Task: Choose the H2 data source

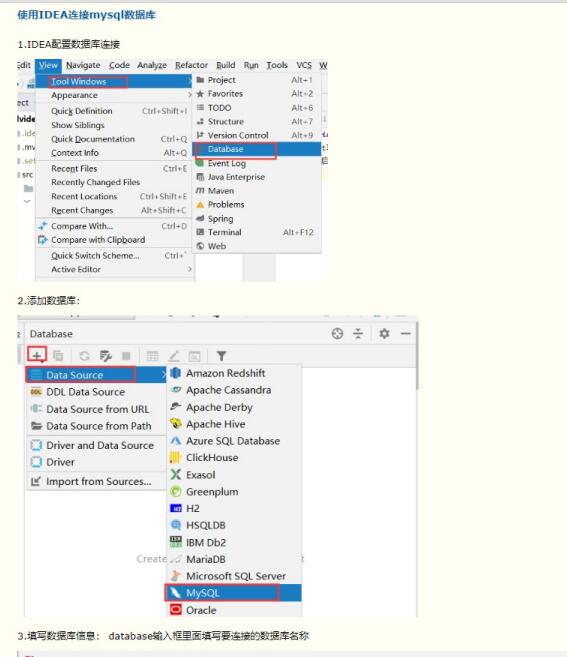Action: pos(234,509)
